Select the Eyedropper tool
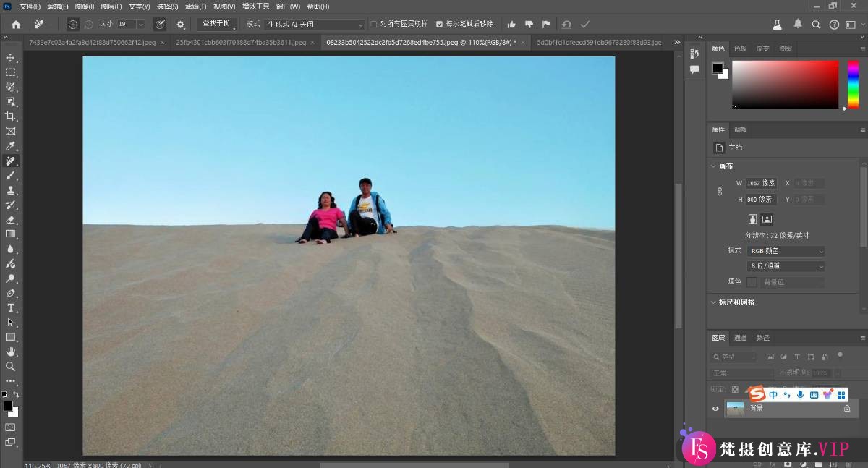 (x=10, y=146)
